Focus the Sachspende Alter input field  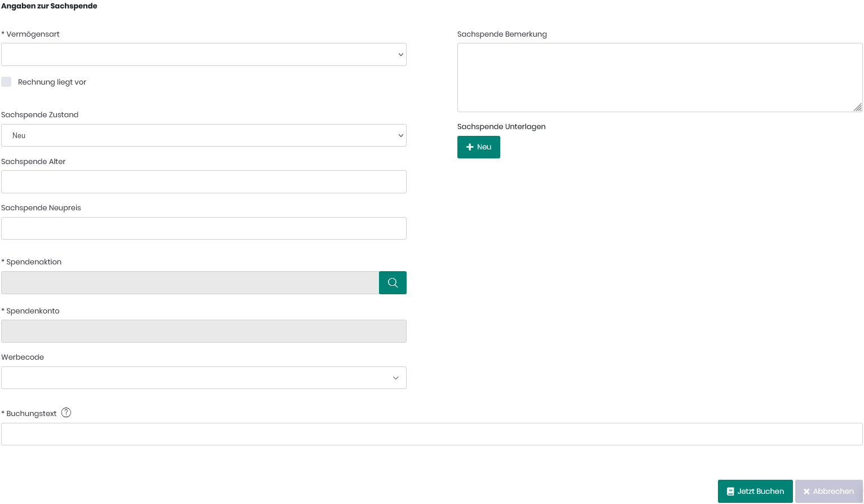204,182
